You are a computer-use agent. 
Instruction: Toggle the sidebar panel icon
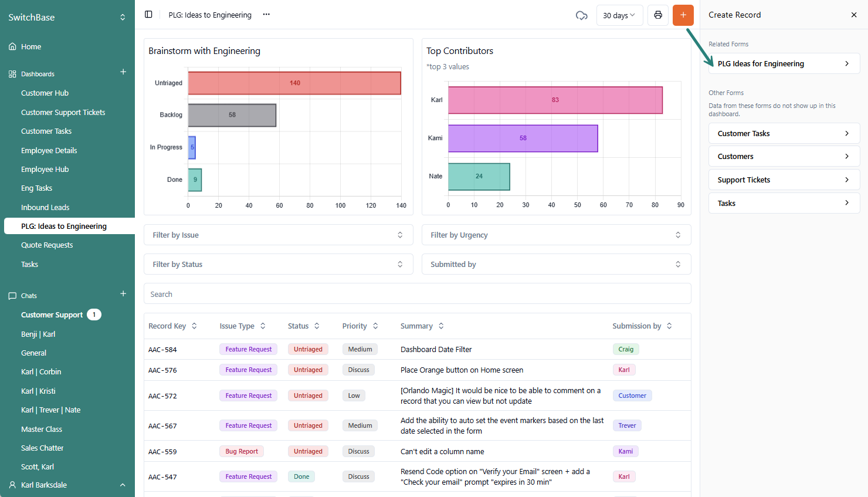[x=148, y=15]
